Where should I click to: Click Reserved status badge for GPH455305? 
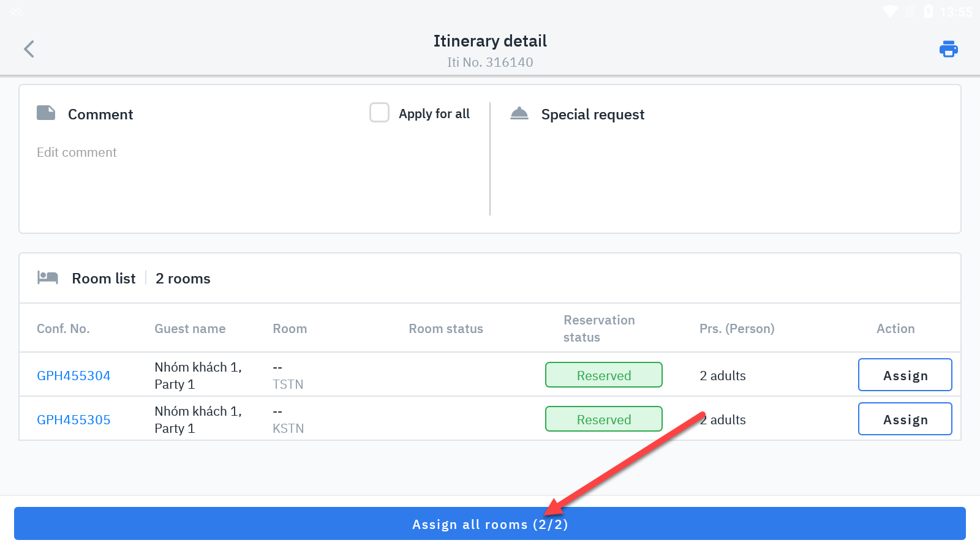[x=603, y=419]
